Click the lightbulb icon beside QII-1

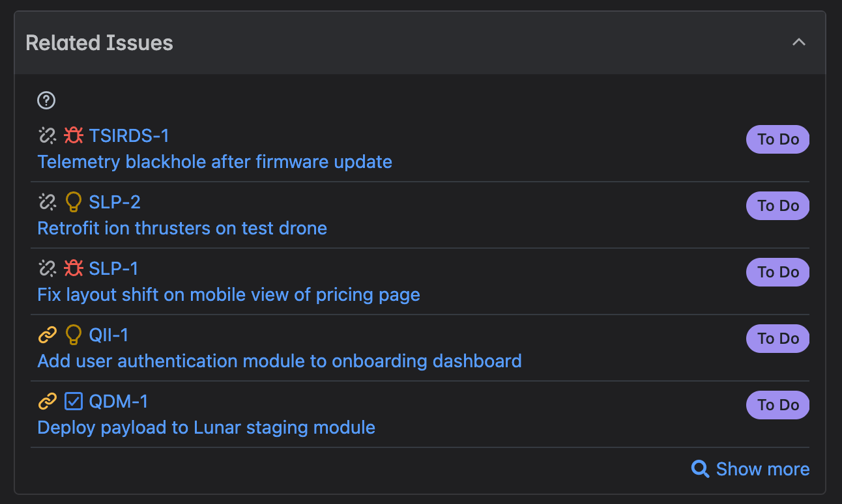74,335
